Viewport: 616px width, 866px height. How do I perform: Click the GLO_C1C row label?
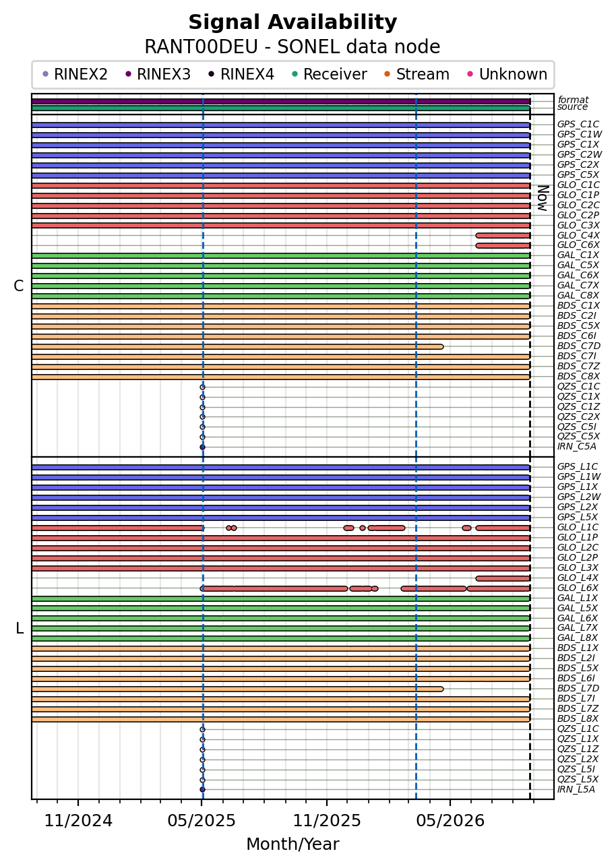point(578,185)
